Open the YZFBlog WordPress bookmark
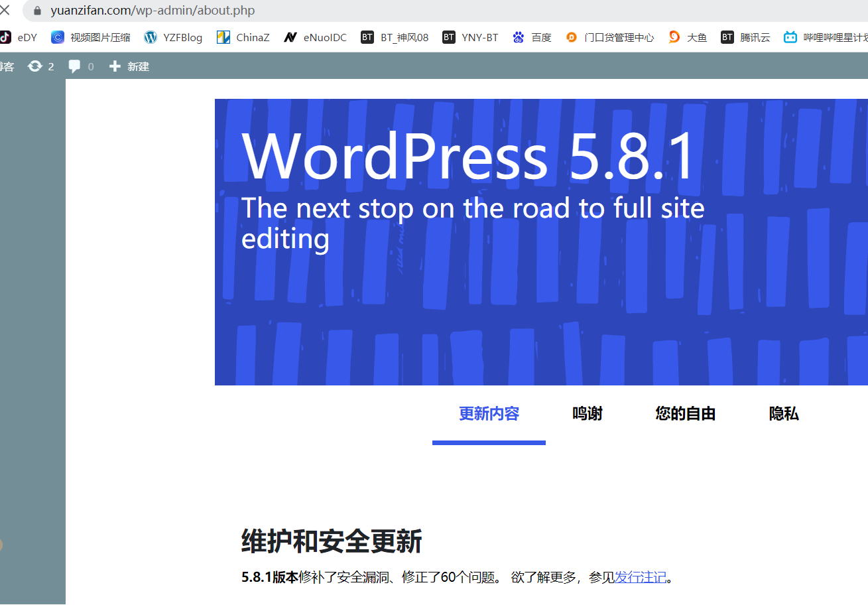Screen dimensions: 868x605 coord(173,37)
